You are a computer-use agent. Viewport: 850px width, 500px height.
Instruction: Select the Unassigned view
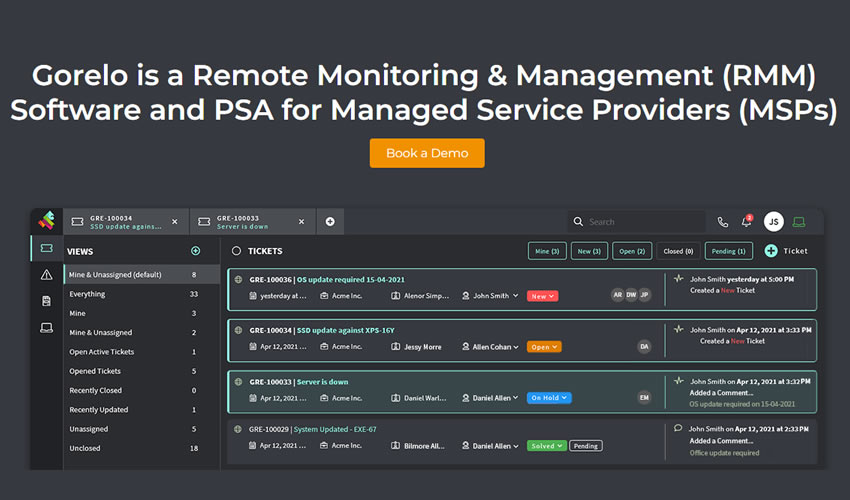coord(141,429)
